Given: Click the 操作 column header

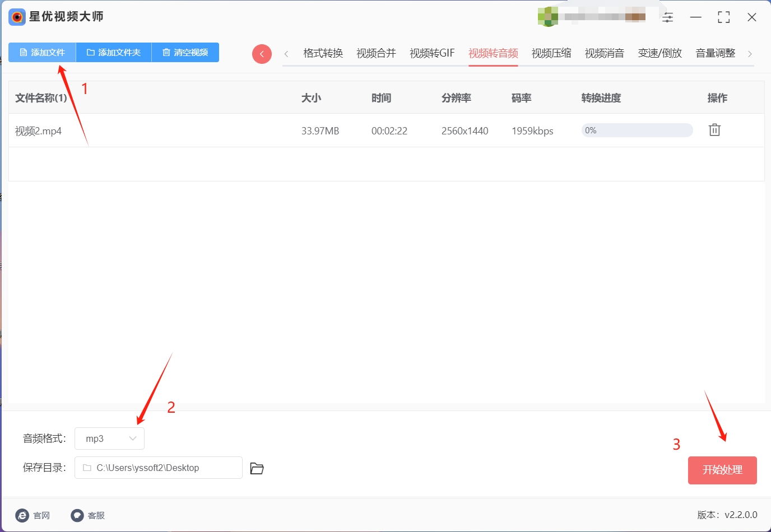Looking at the screenshot, I should click(x=717, y=98).
